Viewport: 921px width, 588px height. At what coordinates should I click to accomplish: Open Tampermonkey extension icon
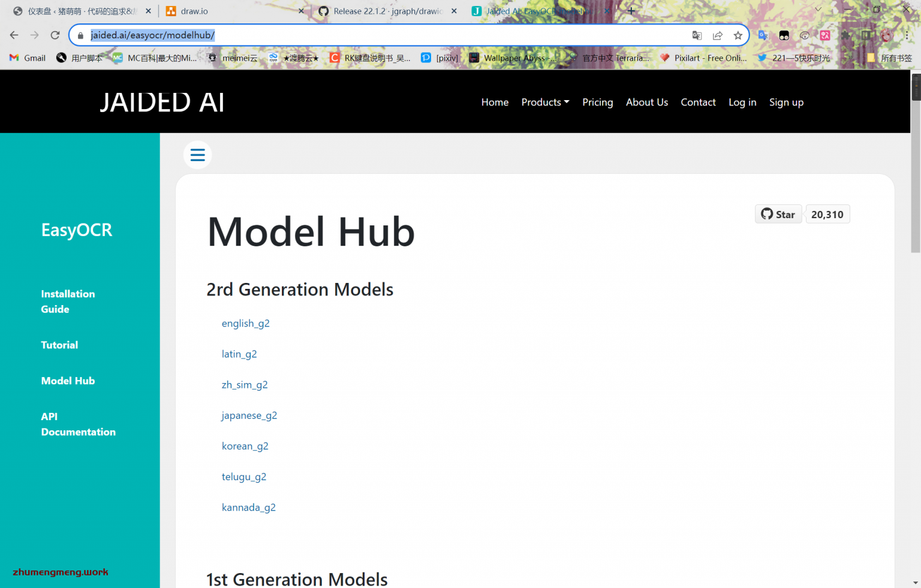784,35
